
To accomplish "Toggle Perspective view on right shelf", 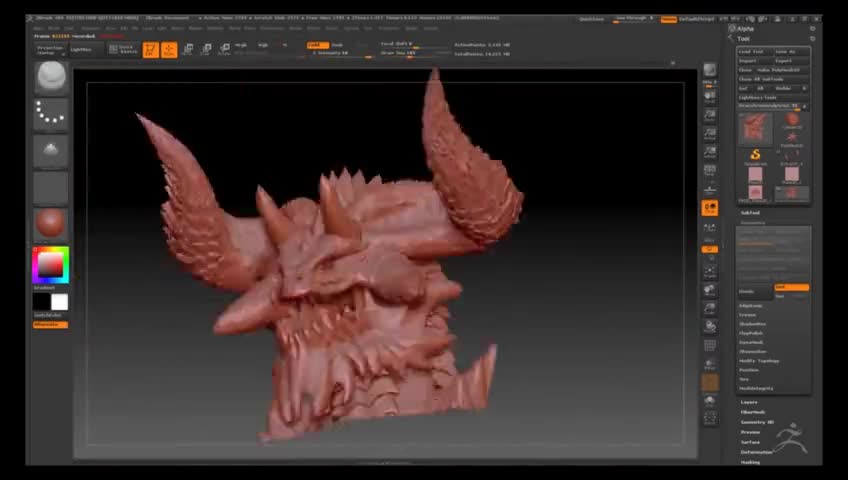I will tap(710, 171).
